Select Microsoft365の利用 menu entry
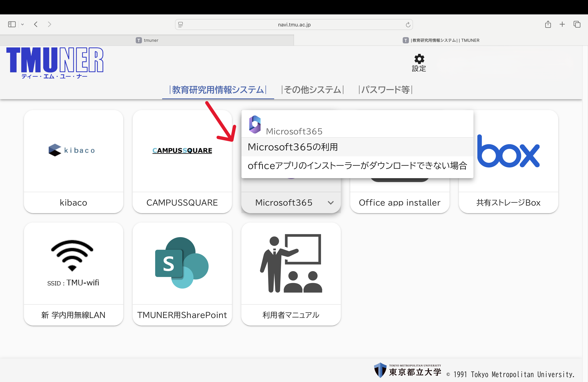The image size is (588, 382). pyautogui.click(x=292, y=147)
